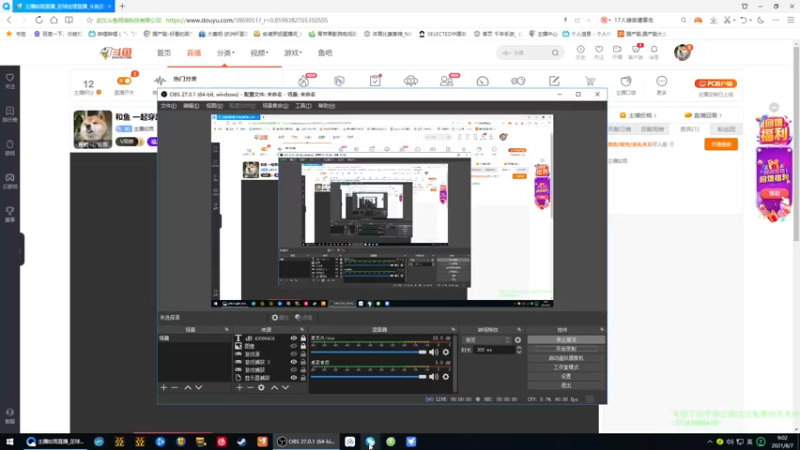Expand the collapsed Douyu left sidebar handle
Viewport: 800px width, 450px height.
pyautogui.click(x=20, y=249)
